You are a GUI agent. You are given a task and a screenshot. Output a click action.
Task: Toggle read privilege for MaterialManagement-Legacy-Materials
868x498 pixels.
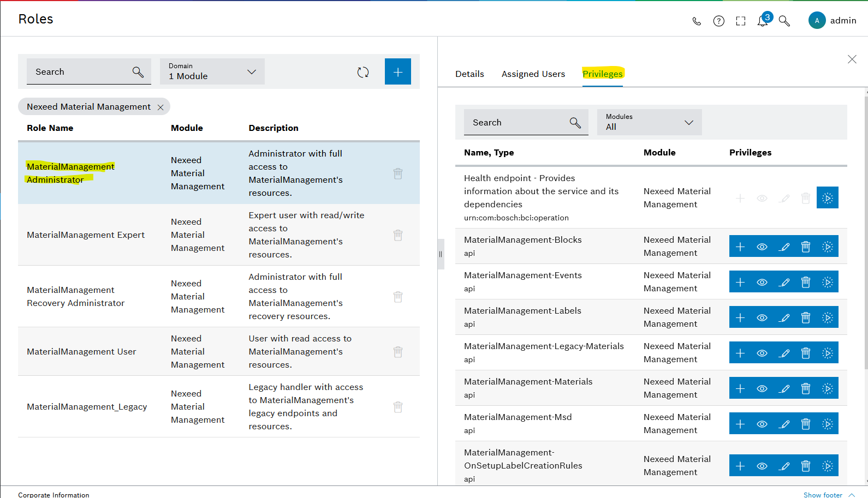click(x=762, y=353)
